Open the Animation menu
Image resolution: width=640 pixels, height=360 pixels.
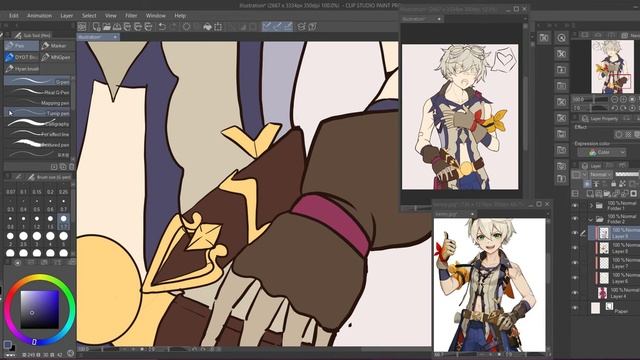point(40,16)
